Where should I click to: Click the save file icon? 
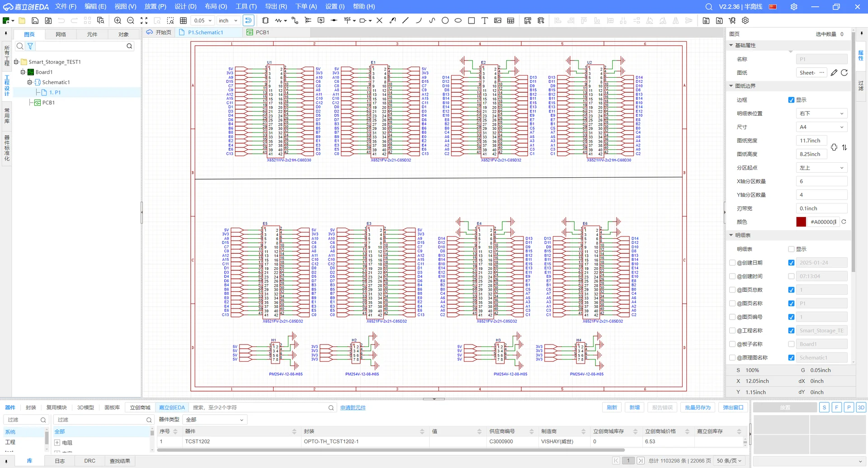(x=35, y=20)
